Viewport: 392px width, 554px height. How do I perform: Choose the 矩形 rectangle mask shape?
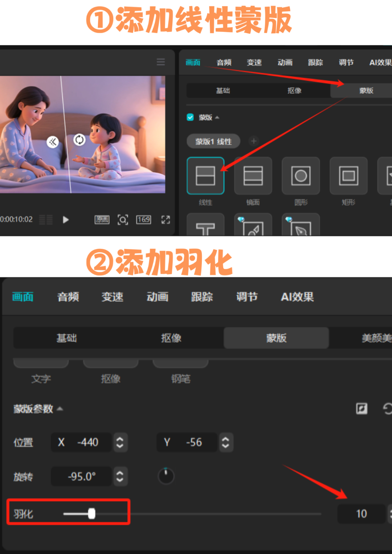[348, 176]
